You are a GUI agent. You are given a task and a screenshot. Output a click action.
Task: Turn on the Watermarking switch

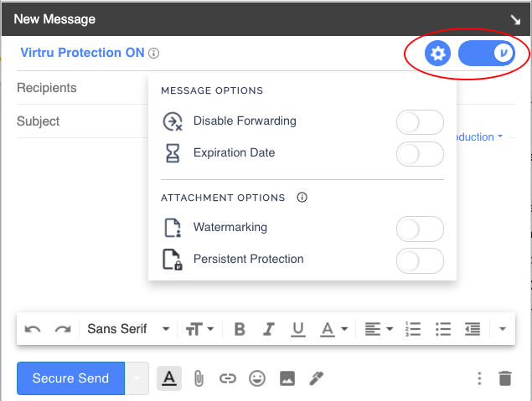tap(420, 229)
